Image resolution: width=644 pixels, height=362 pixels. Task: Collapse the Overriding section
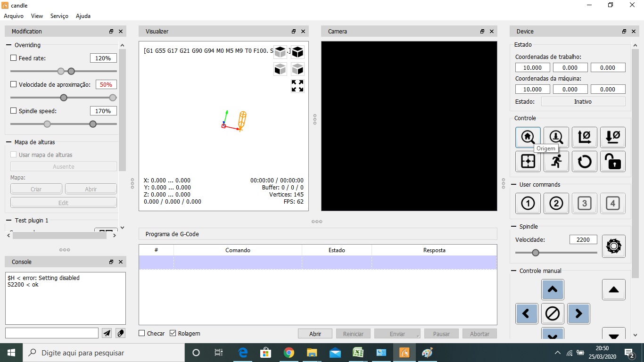(x=9, y=45)
